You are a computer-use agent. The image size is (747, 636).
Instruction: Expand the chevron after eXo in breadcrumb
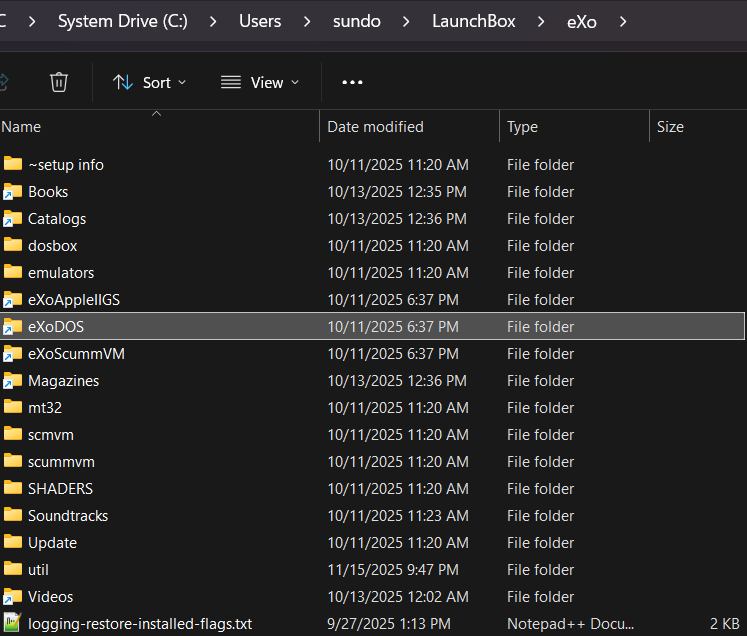(x=623, y=20)
